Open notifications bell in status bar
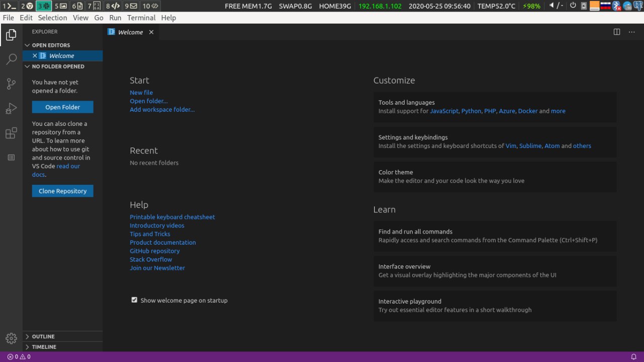 [x=633, y=356]
